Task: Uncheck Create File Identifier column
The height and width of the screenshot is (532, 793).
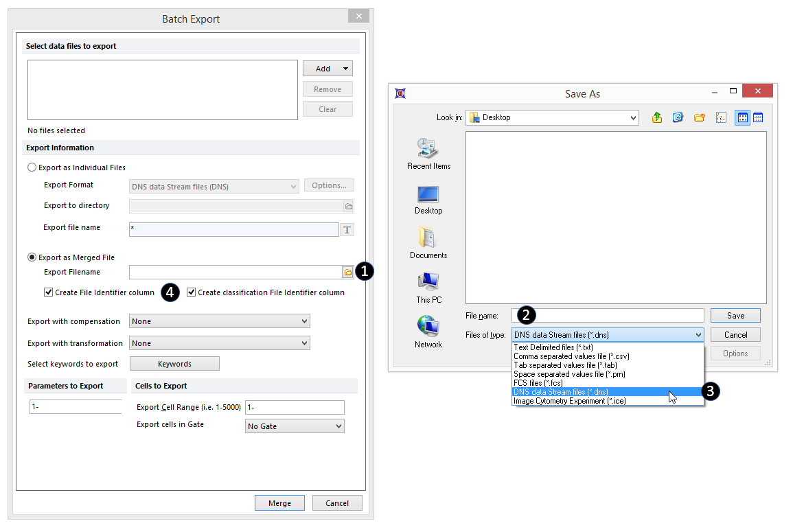Action: [x=48, y=292]
